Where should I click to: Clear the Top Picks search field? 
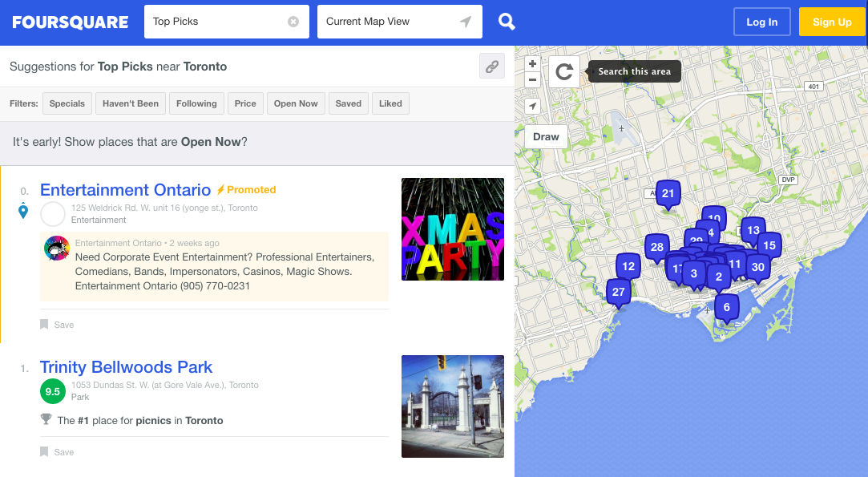[x=293, y=22]
